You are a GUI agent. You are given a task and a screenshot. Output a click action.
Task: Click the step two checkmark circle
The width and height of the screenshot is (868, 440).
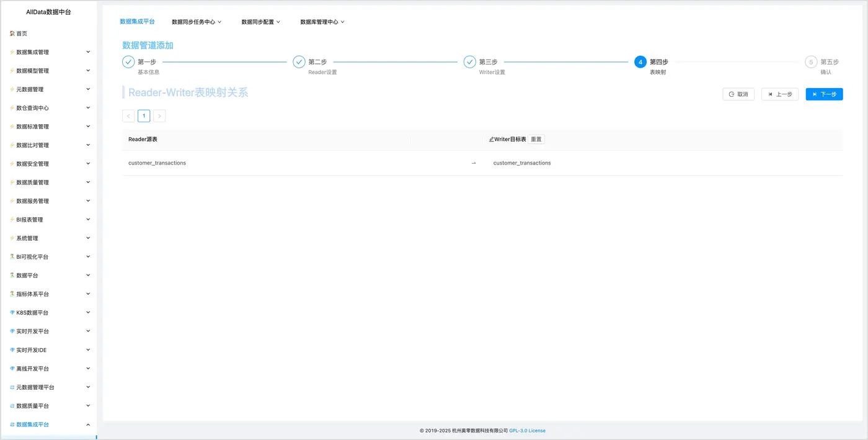click(x=299, y=62)
